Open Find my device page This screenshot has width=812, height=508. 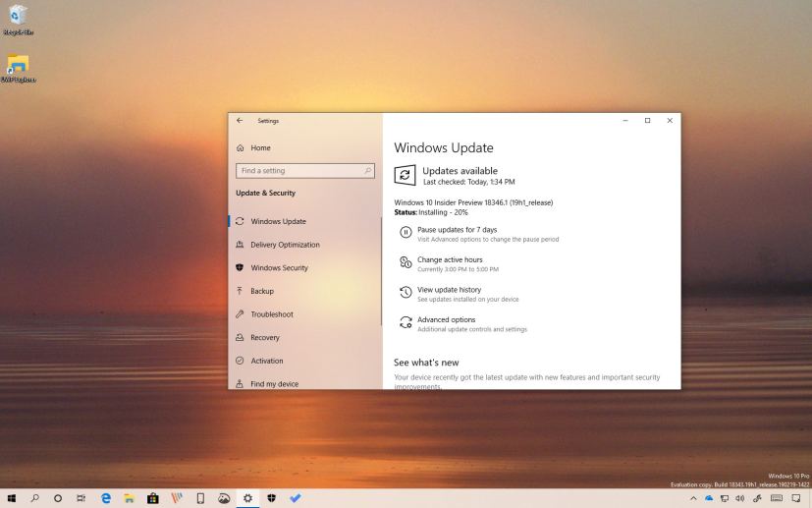pyautogui.click(x=275, y=384)
